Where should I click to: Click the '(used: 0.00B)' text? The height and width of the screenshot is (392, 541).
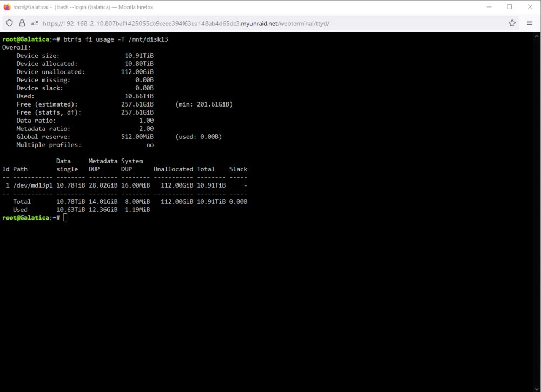click(x=199, y=137)
